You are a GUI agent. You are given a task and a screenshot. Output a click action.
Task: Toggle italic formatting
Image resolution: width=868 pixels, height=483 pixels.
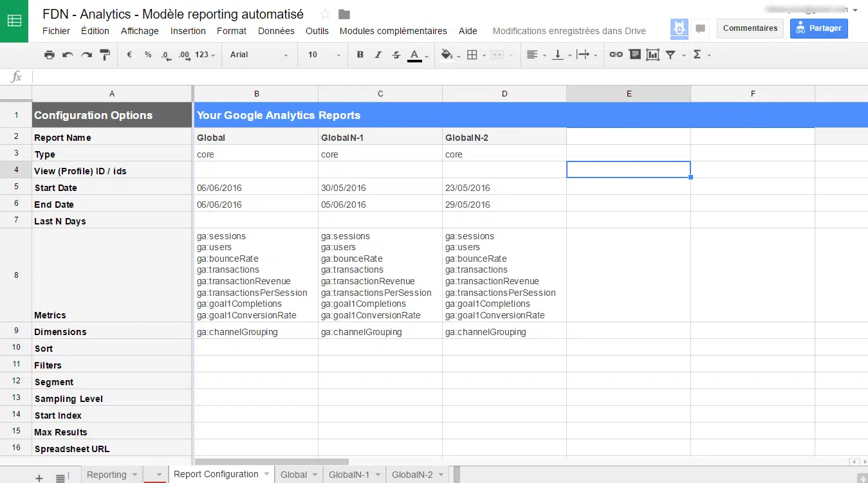point(378,55)
